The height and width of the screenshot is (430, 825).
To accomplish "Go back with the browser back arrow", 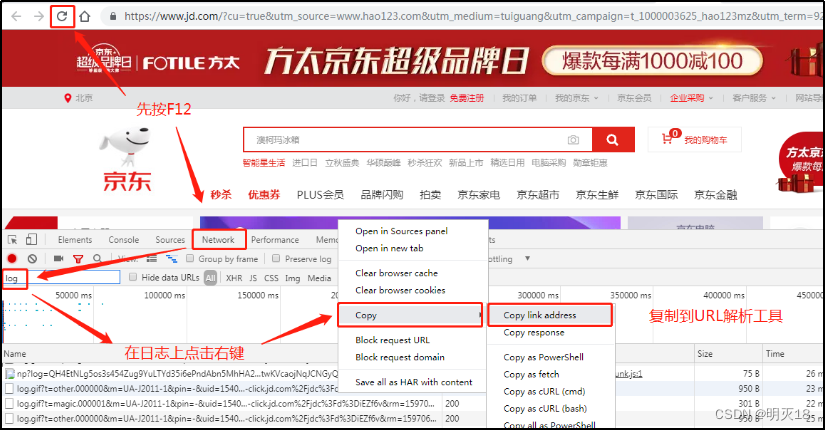I will 16,16.
